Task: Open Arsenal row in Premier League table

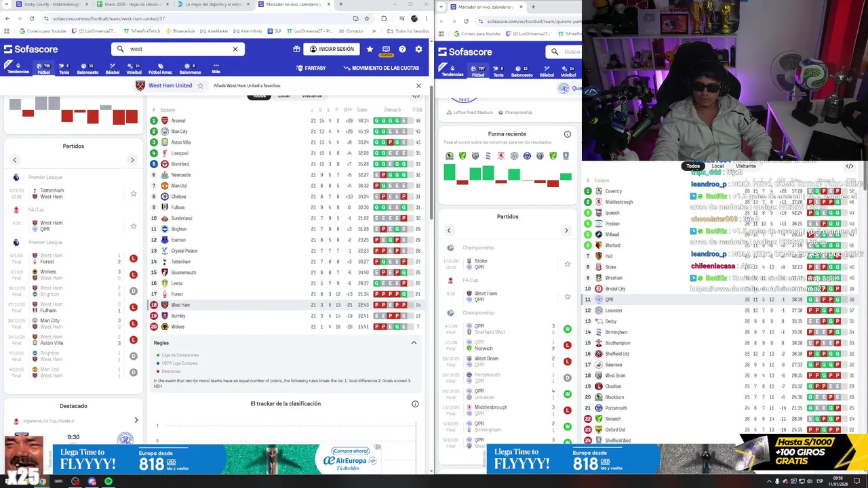Action: tap(286, 121)
